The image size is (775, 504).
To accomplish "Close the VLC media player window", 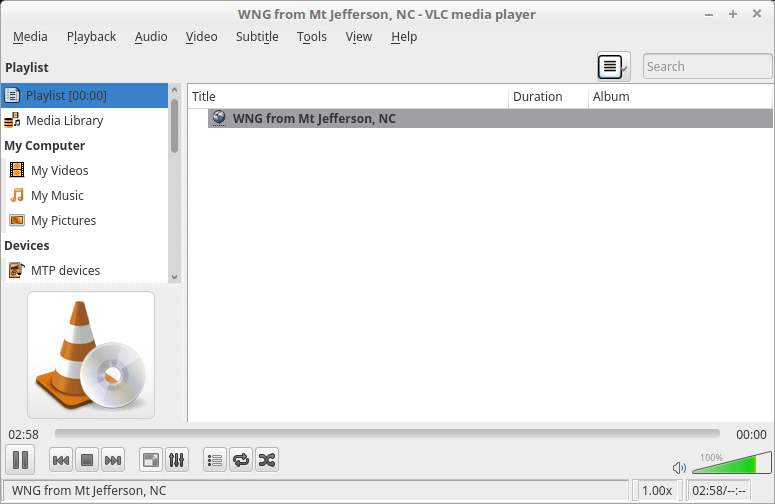I will 757,14.
